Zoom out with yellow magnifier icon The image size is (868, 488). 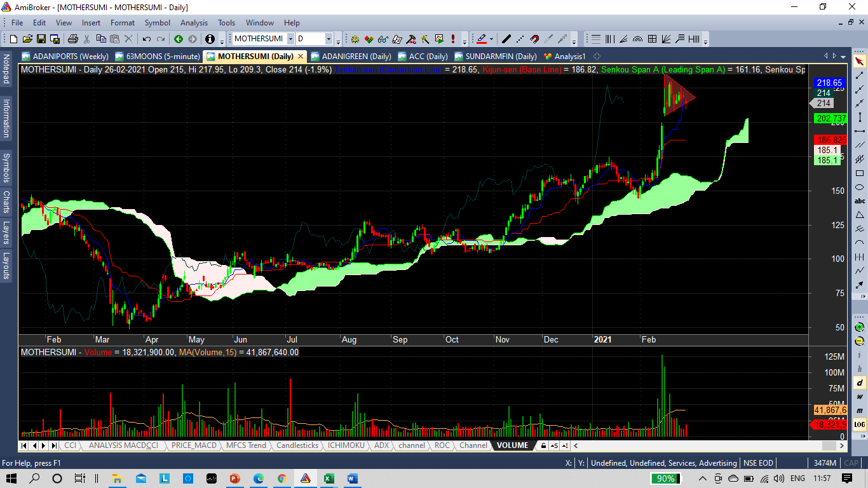click(x=859, y=342)
